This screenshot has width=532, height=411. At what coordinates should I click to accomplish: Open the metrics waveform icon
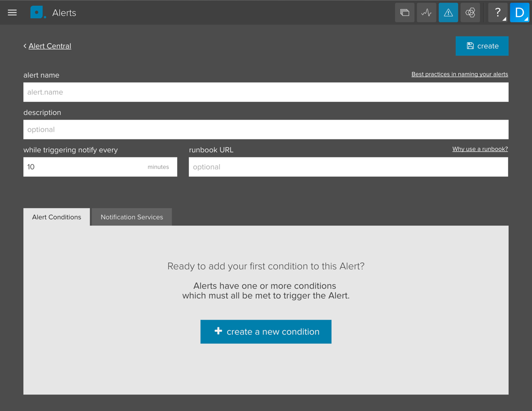(x=426, y=13)
